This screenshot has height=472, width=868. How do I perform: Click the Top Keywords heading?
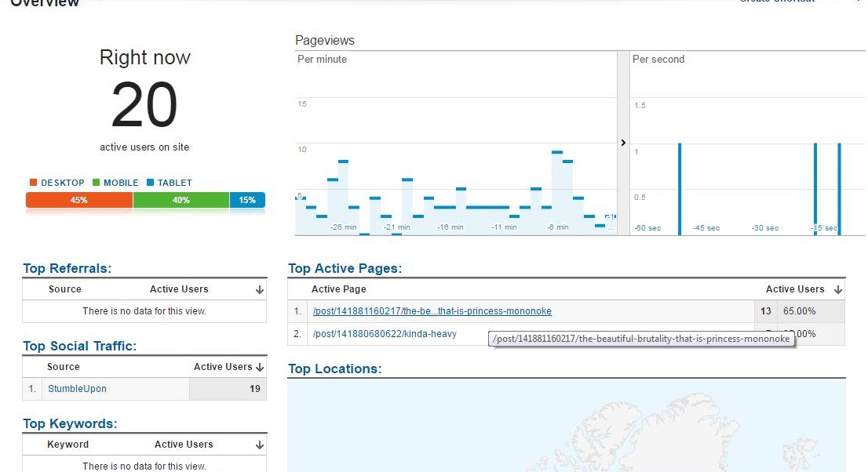(70, 423)
